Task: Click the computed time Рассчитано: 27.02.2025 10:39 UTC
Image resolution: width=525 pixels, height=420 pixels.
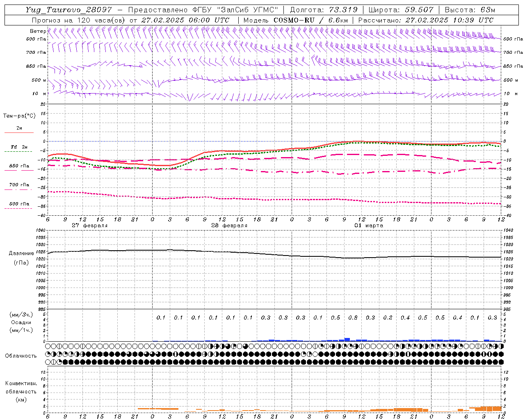Action: (426, 20)
